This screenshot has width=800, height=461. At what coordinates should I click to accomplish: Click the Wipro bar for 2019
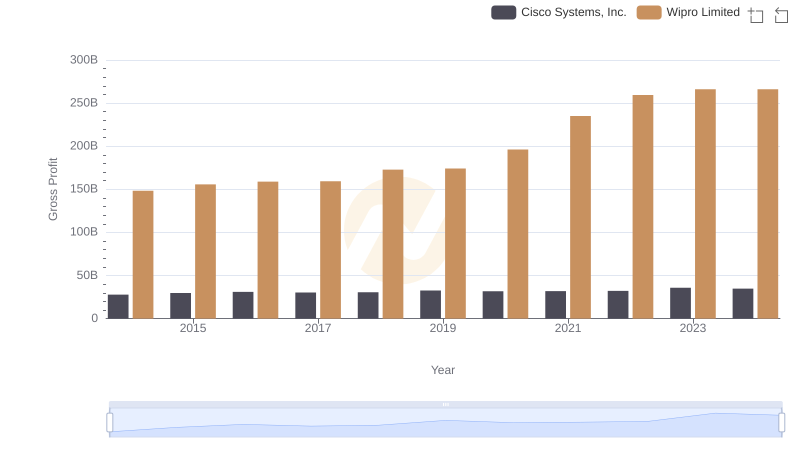[x=455, y=243]
